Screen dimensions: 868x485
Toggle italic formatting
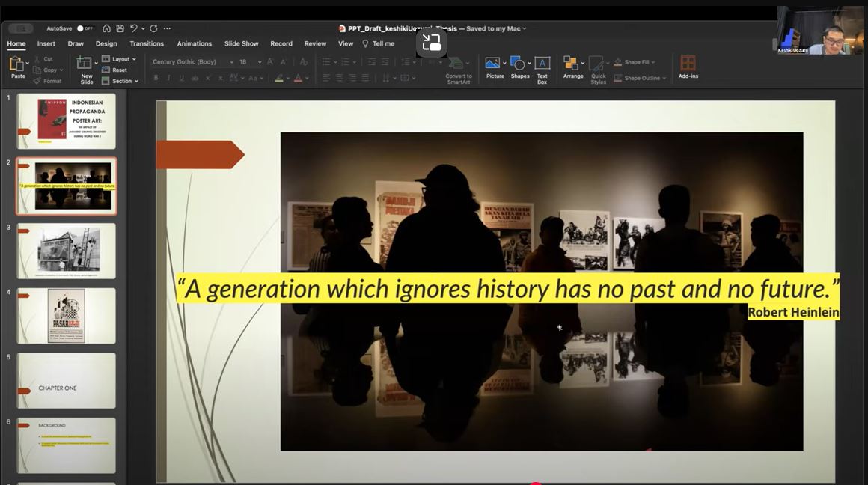click(x=168, y=78)
